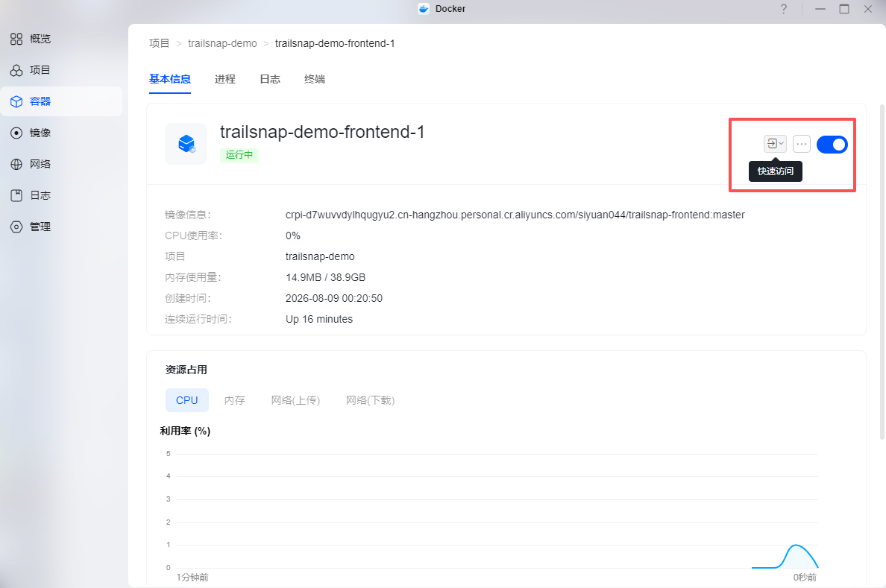The image size is (886, 588).
Task: Click the 概览 grid icon
Action: (16, 39)
